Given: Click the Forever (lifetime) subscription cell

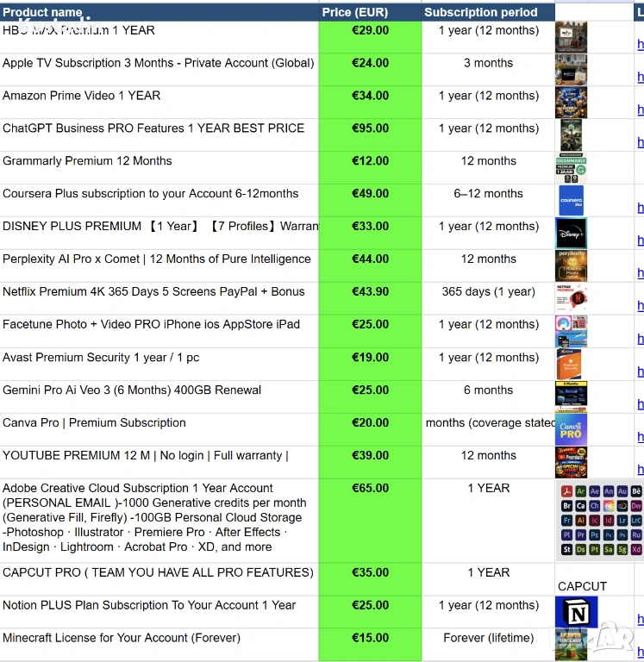Looking at the screenshot, I should coord(488,638).
